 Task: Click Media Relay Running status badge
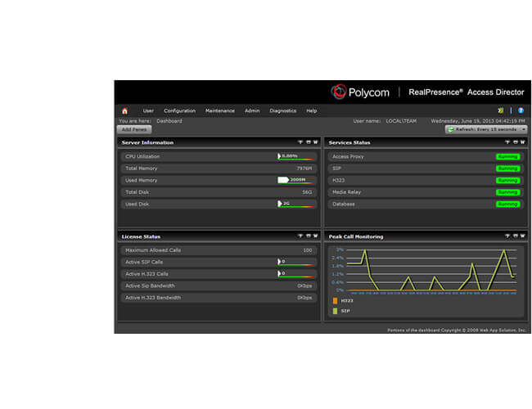coord(507,192)
